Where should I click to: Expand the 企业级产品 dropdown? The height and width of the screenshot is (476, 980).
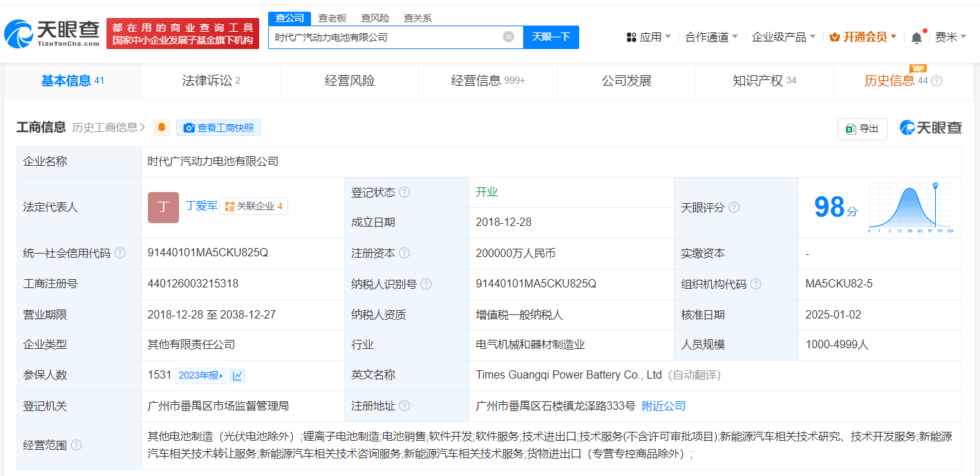point(783,37)
